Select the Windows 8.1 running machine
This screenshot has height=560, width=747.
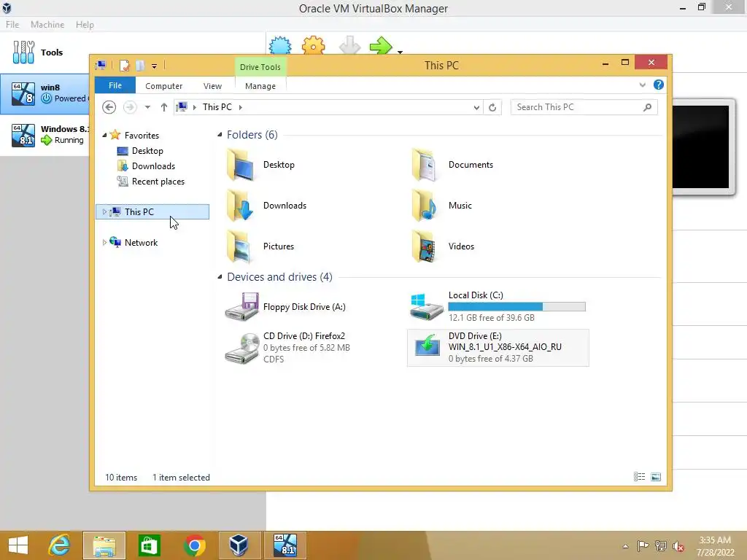(x=44, y=135)
